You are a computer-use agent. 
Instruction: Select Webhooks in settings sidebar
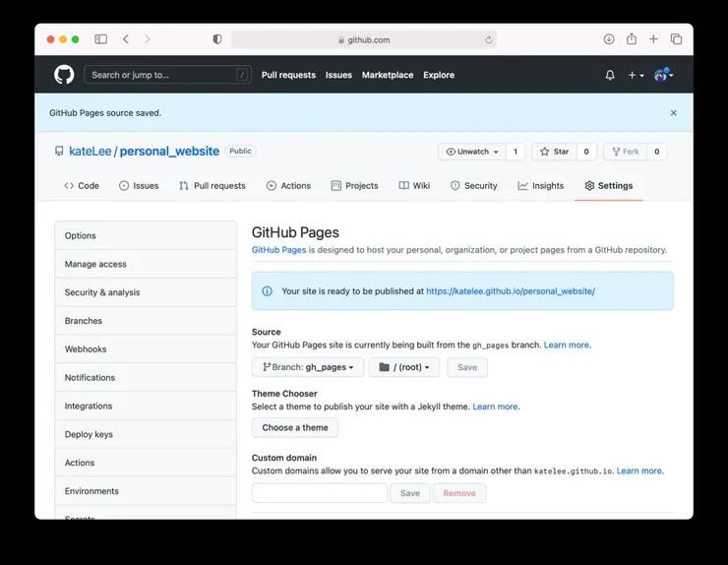tap(146, 349)
